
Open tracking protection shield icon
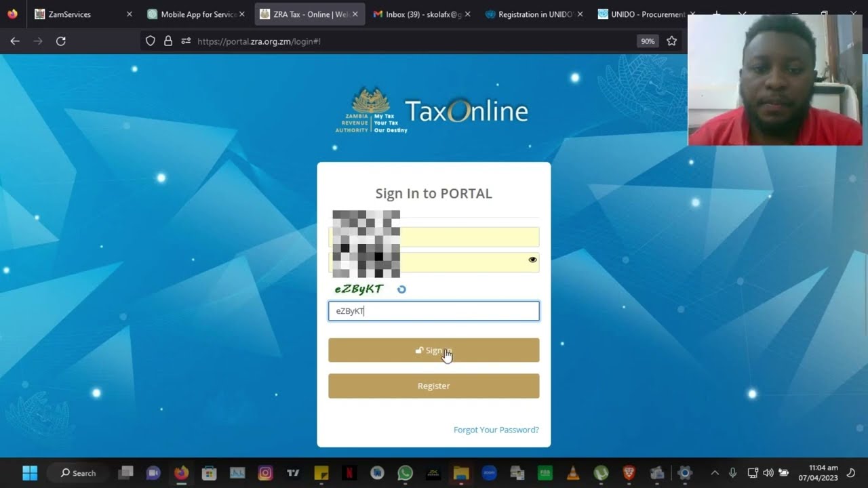click(151, 41)
